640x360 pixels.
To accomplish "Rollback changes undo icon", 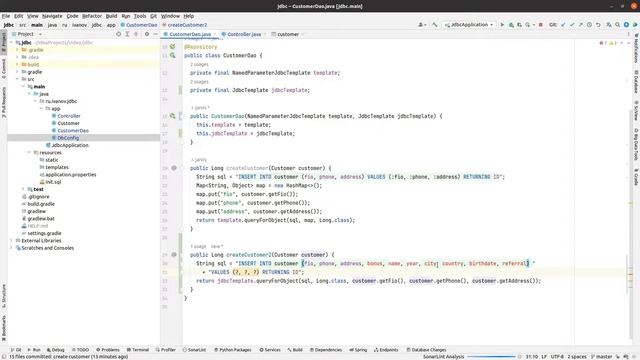I will pos(598,25).
